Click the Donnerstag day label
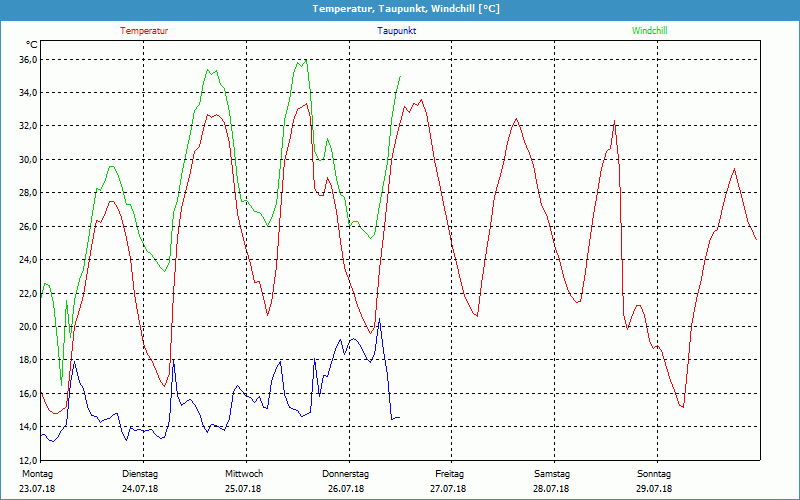Screen dimensions: 800x500 (x=345, y=474)
